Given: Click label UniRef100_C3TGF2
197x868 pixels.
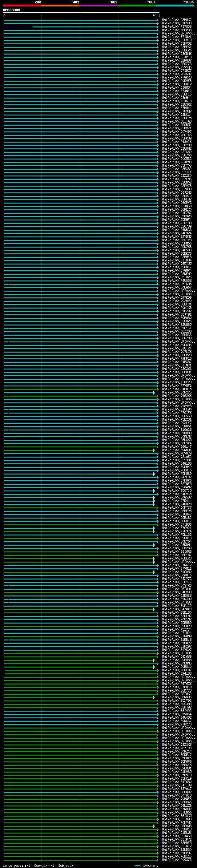Looking at the screenshot, I should (x=177, y=846).
